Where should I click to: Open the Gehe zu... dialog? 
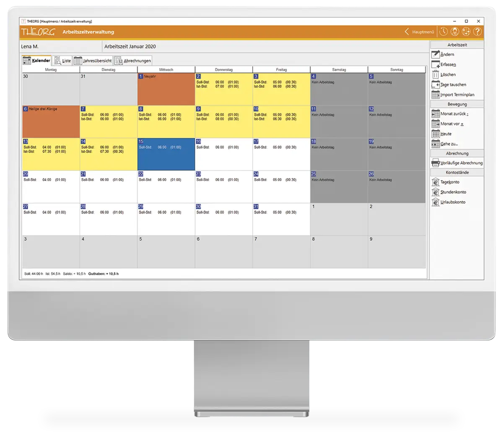tap(449, 144)
